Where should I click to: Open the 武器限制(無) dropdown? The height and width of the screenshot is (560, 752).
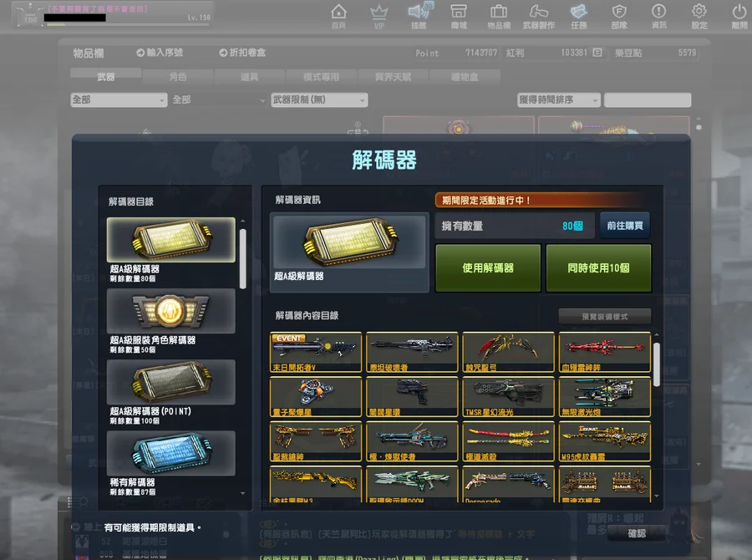click(x=319, y=99)
